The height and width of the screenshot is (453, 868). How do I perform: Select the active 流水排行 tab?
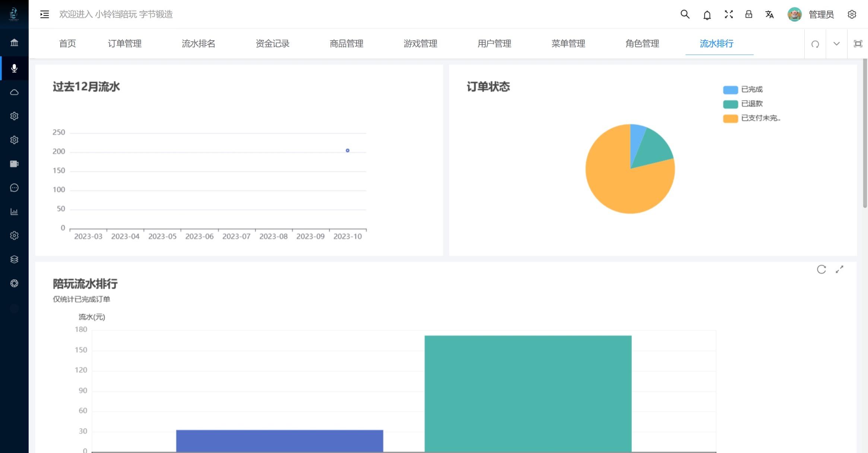point(716,44)
